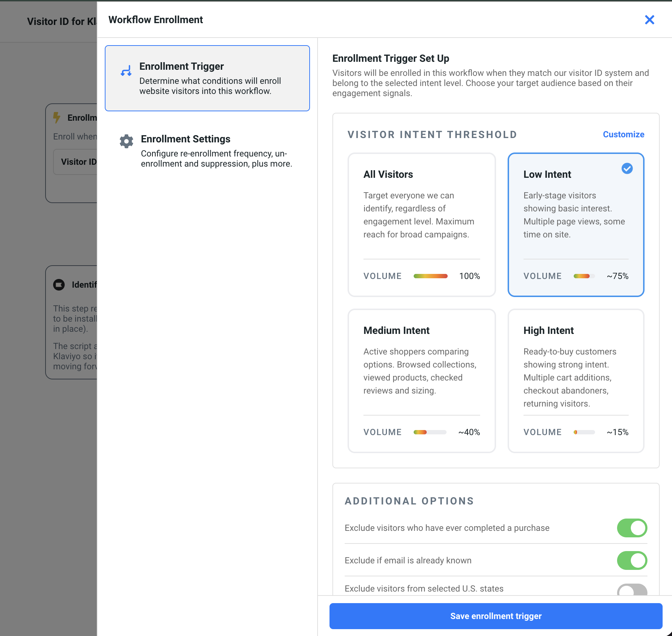Disable exclude visitors who completed a purchase
This screenshot has width=672, height=636.
(x=632, y=528)
